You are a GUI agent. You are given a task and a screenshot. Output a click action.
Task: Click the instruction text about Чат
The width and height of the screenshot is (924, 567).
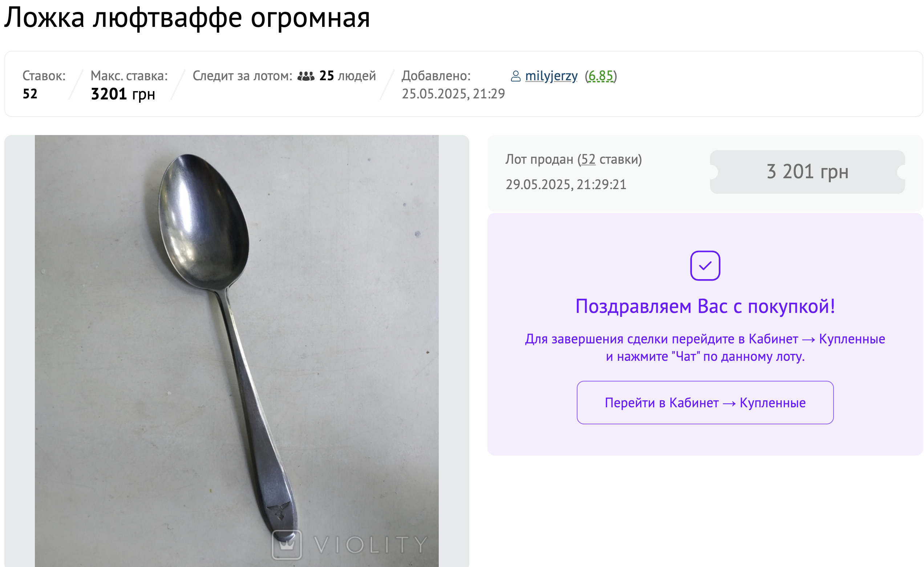pos(705,347)
